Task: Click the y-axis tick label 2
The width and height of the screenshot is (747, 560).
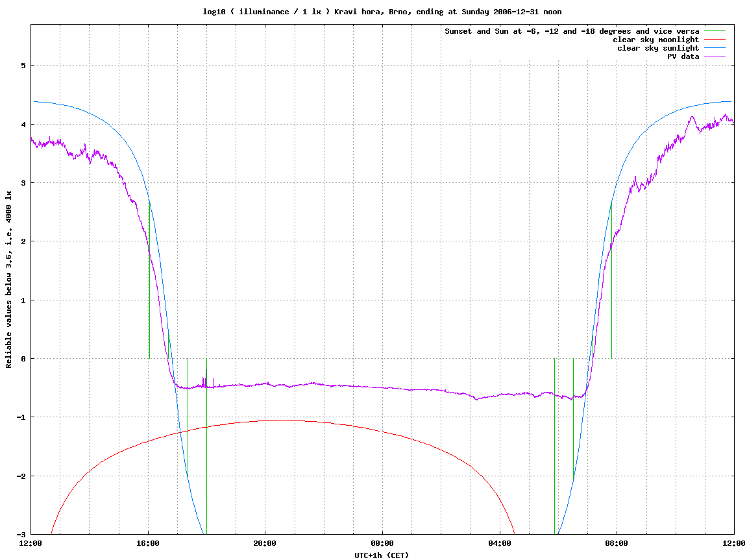Action: pos(23,241)
